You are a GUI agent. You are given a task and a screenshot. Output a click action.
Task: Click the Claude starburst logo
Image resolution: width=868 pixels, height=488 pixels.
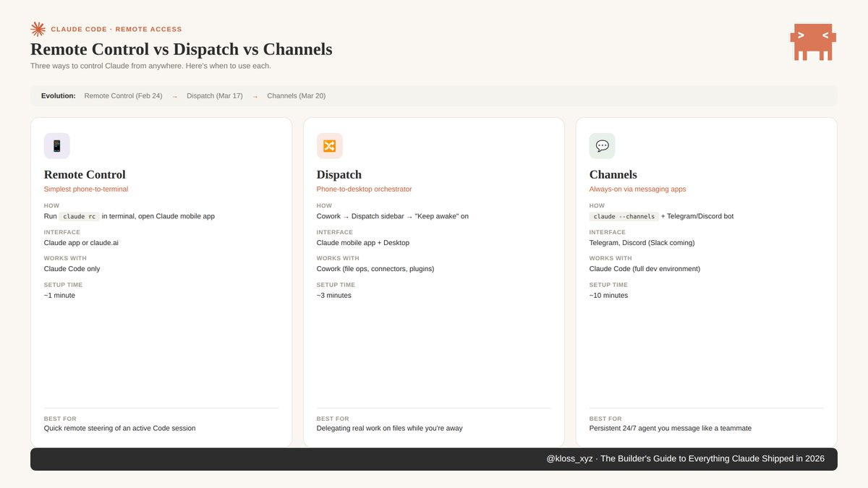click(x=38, y=29)
